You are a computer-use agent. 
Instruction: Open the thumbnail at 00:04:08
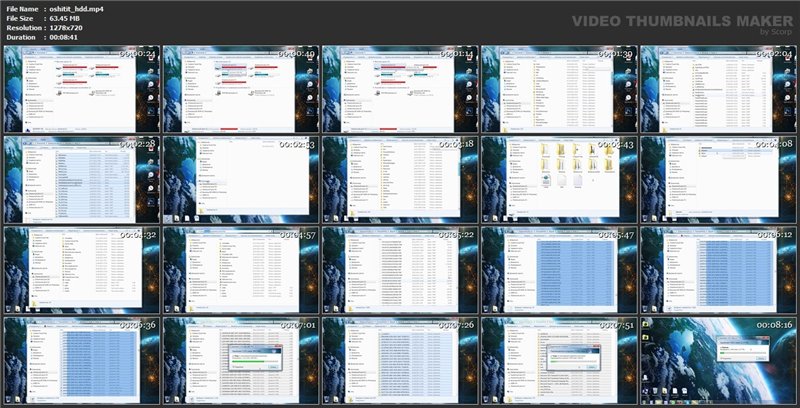tap(719, 178)
